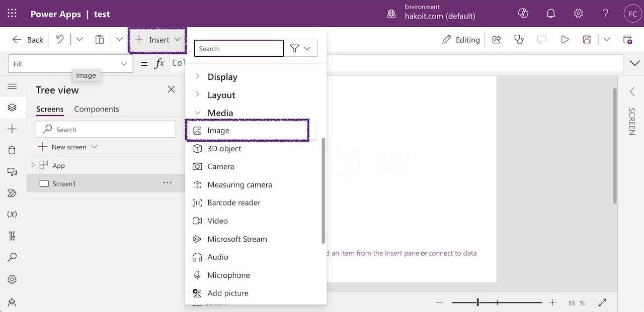Viewport: 644px width, 312px height.
Task: Click the fx formula icon
Action: [159, 63]
